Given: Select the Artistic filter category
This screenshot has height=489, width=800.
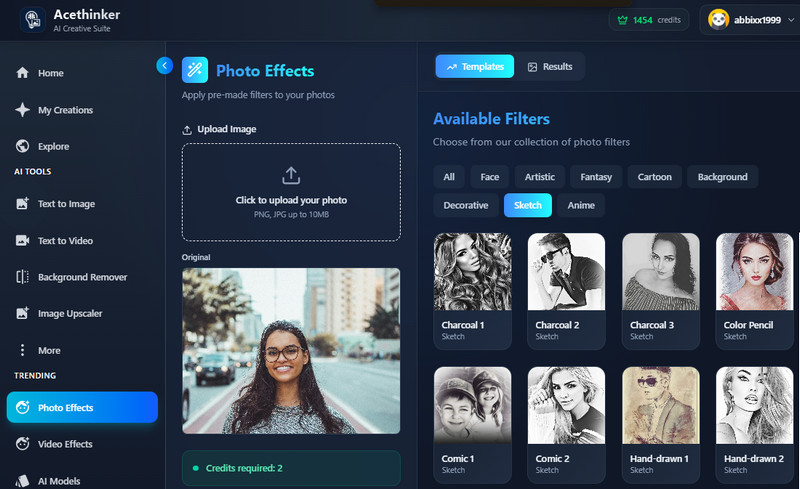Looking at the screenshot, I should point(540,177).
